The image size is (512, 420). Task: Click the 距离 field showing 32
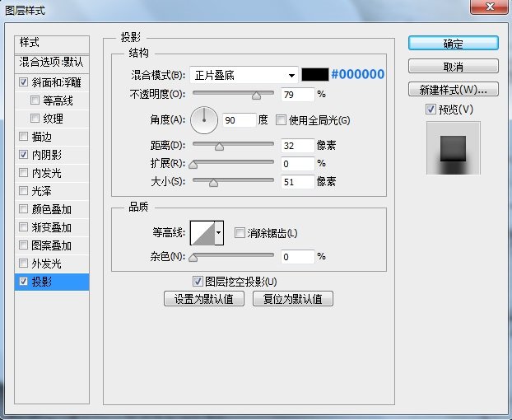click(298, 145)
